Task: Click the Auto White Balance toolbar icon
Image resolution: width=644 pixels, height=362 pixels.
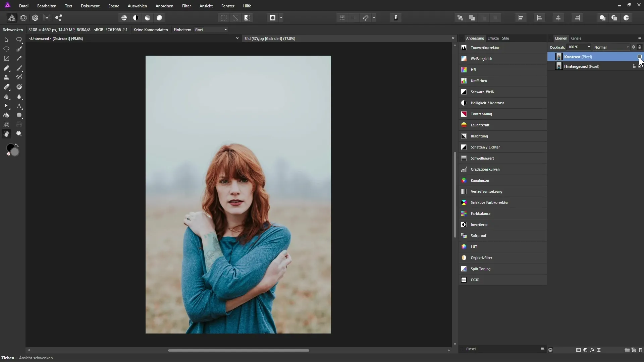Action: (159, 18)
